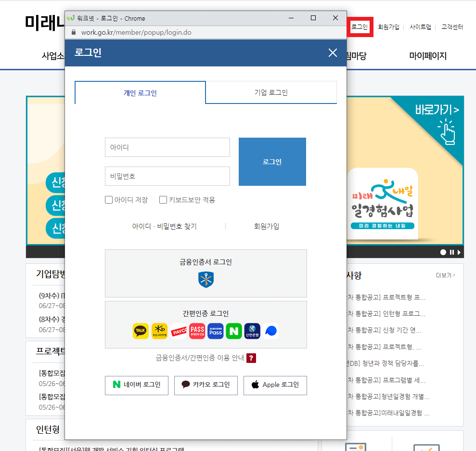Viewport: 476px width, 451px height.
Task: Open the 금융인증서/간편인증 이용 안내 help icon
Action: [251, 358]
